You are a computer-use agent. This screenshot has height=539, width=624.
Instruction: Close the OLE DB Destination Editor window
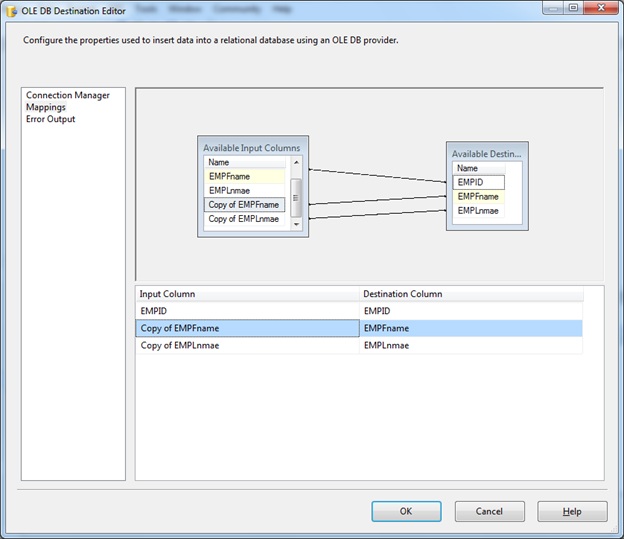[x=601, y=8]
